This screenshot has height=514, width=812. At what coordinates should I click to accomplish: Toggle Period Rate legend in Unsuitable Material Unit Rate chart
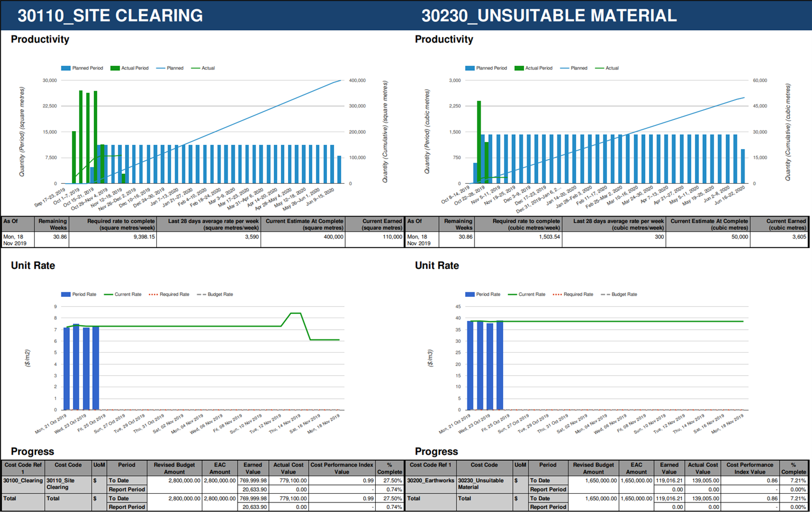click(x=482, y=295)
